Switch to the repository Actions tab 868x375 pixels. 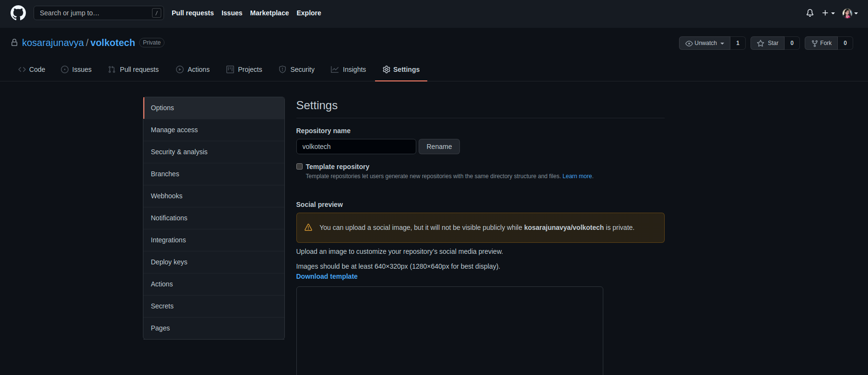(x=193, y=69)
